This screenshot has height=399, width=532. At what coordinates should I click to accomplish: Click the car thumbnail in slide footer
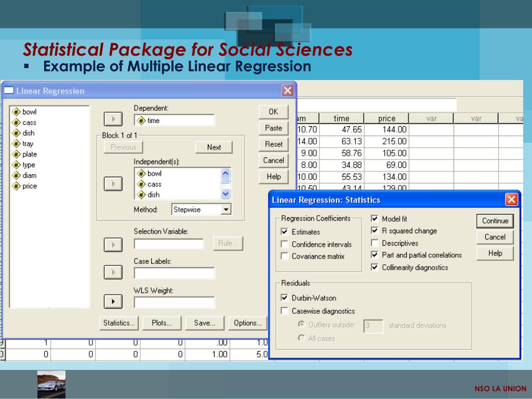click(51, 384)
